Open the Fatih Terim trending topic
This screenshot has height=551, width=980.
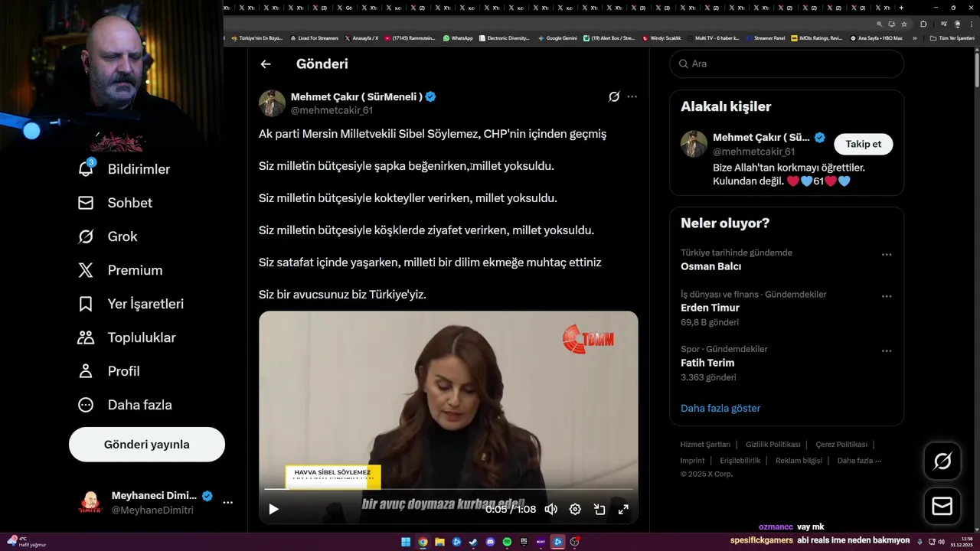707,363
